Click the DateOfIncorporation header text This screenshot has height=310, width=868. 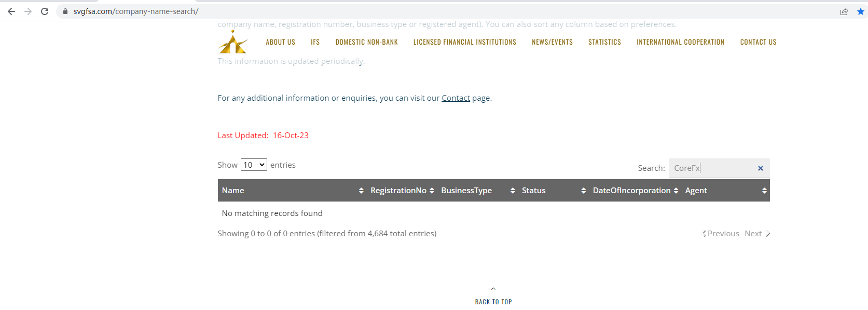pos(631,191)
